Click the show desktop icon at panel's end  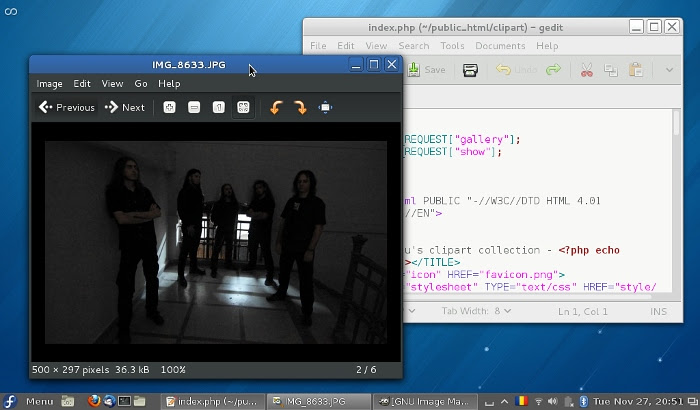coord(693,402)
